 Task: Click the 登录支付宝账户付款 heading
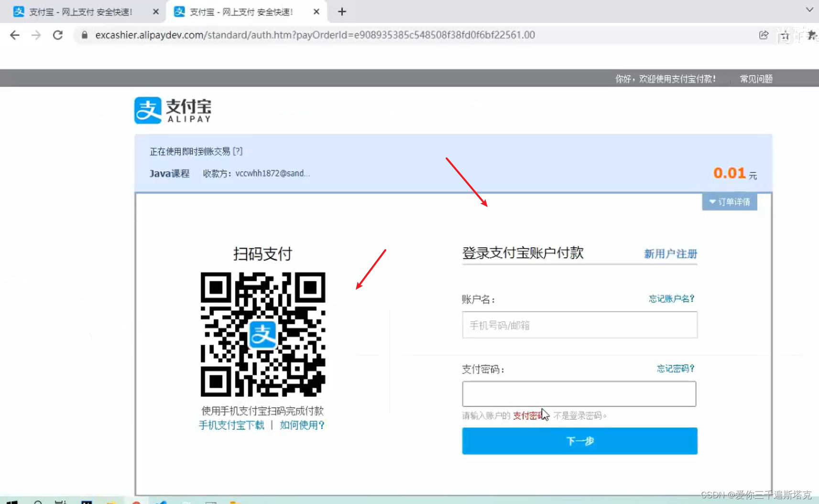523,253
